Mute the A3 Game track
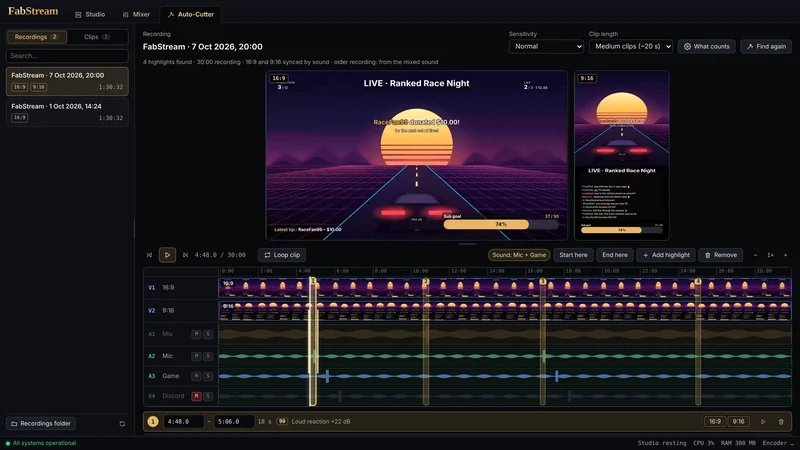The width and height of the screenshot is (800, 450). pyautogui.click(x=196, y=376)
